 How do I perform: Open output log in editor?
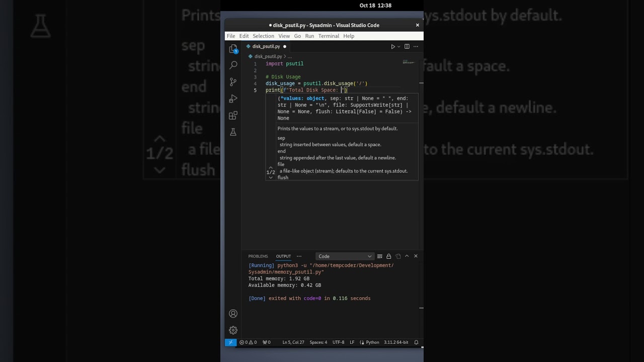tap(398, 256)
